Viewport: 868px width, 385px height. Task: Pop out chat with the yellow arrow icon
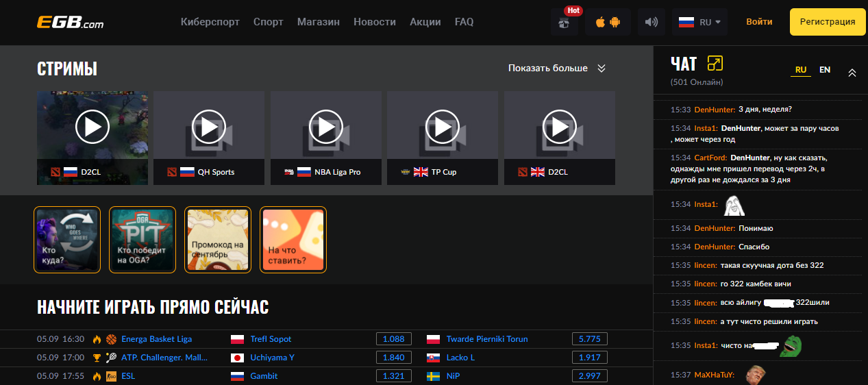[x=715, y=64]
